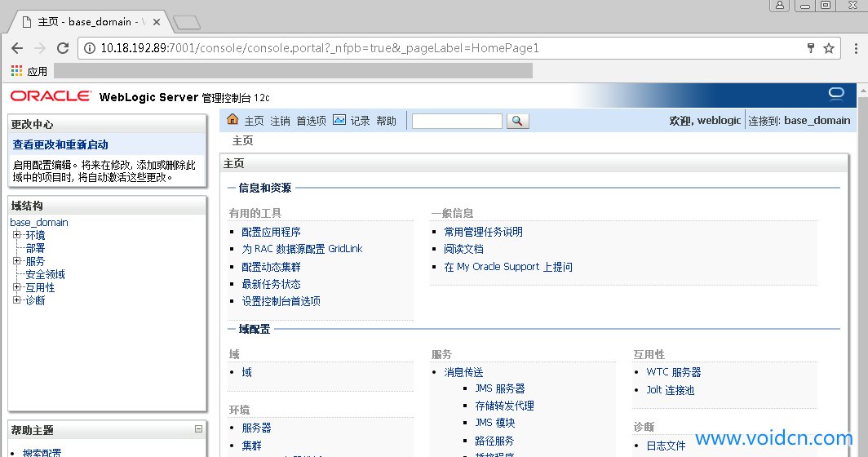Expand the 服务 tree node
Viewport: 868px width, 457px height.
(16, 261)
